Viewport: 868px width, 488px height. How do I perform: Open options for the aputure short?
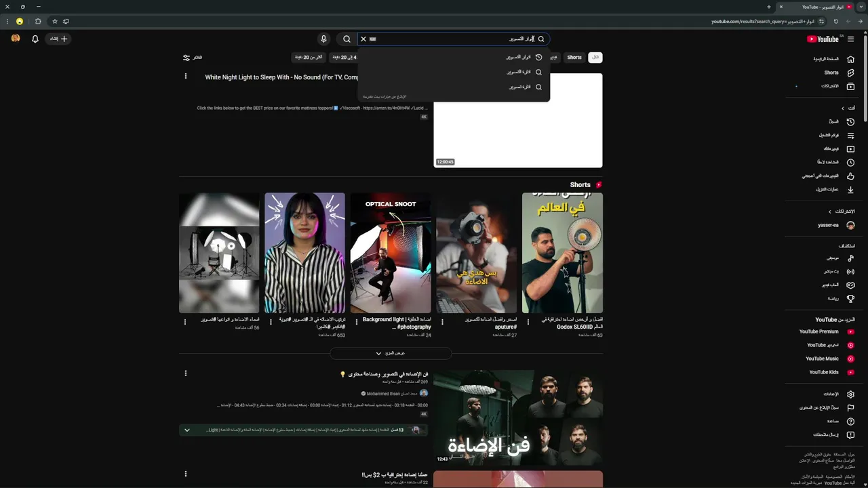pyautogui.click(x=442, y=322)
